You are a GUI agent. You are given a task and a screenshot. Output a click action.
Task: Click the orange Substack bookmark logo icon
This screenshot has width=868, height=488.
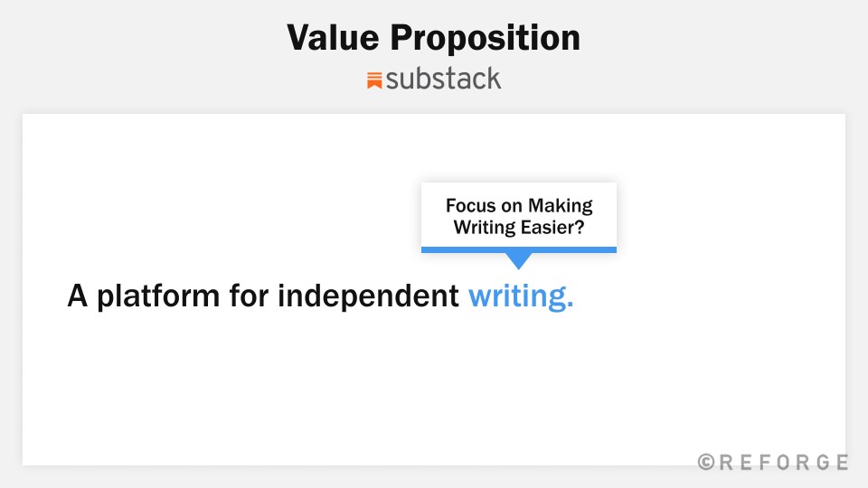pyautogui.click(x=374, y=80)
